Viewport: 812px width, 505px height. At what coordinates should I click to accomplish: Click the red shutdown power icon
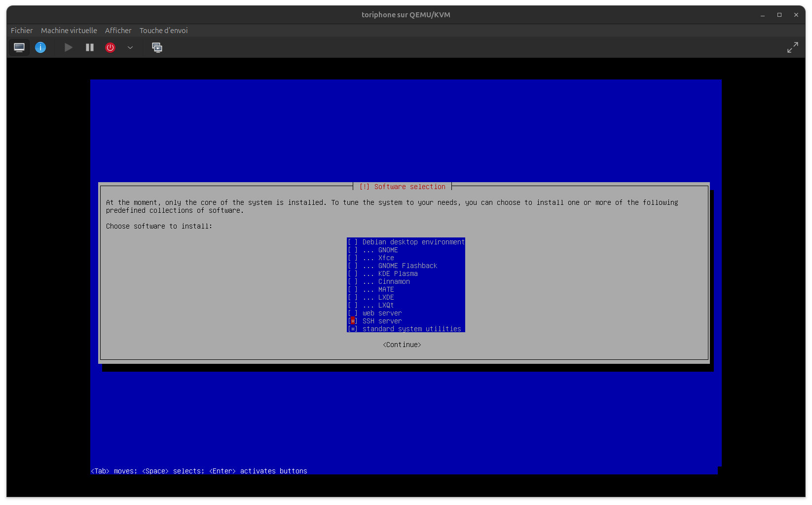(x=110, y=47)
